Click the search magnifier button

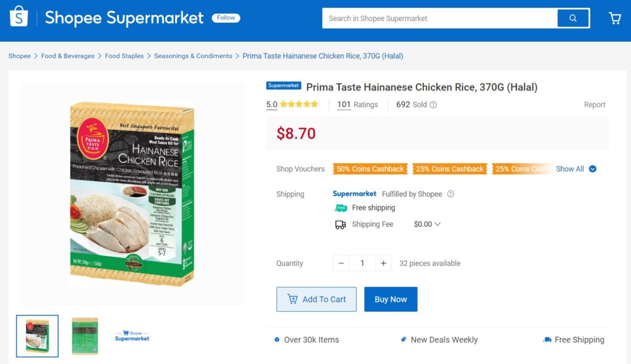(573, 18)
